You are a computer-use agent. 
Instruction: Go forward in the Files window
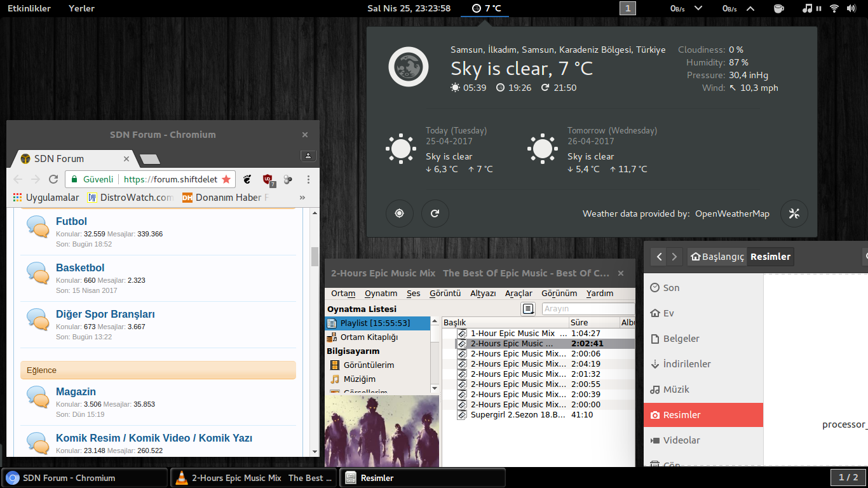pyautogui.click(x=675, y=257)
